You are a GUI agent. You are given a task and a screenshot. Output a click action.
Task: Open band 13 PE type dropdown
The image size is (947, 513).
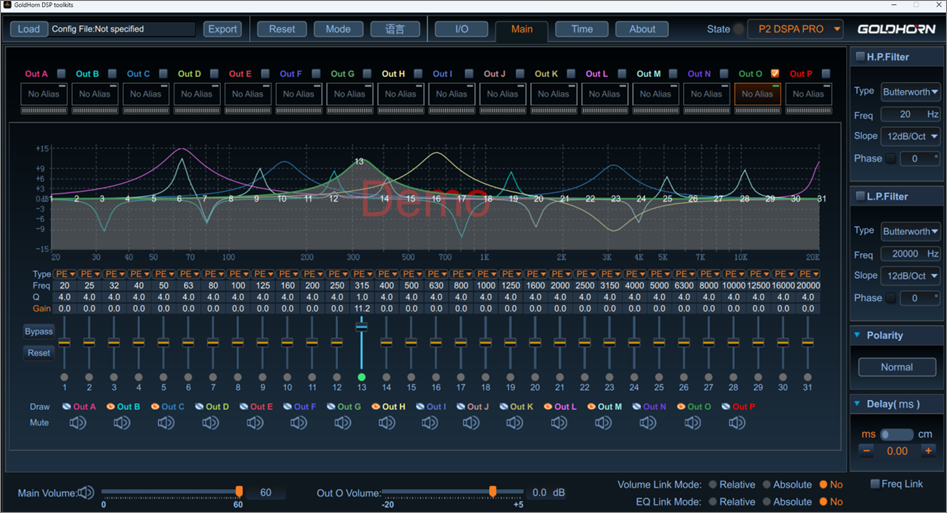click(x=362, y=274)
